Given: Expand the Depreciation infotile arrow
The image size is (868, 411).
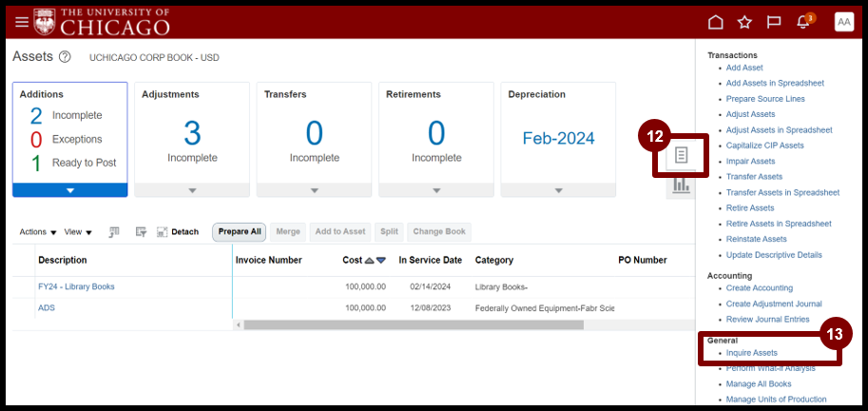Looking at the screenshot, I should tap(559, 190).
